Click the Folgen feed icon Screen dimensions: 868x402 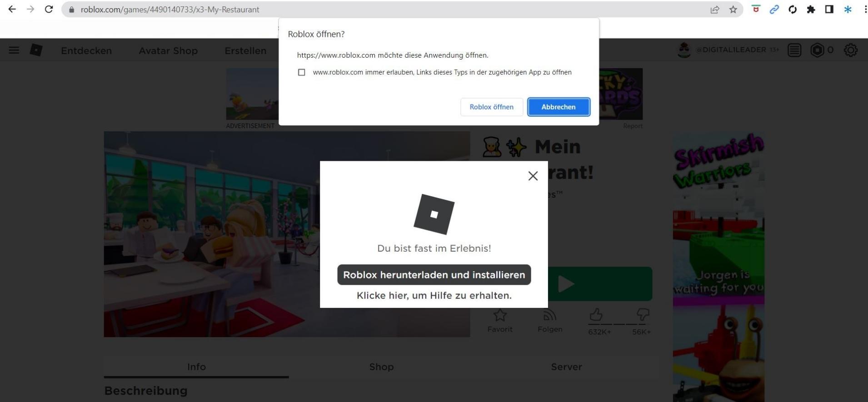tap(550, 315)
